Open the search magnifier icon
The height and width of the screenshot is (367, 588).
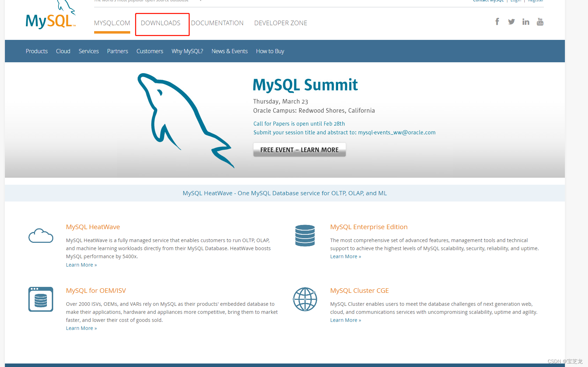[199, 1]
